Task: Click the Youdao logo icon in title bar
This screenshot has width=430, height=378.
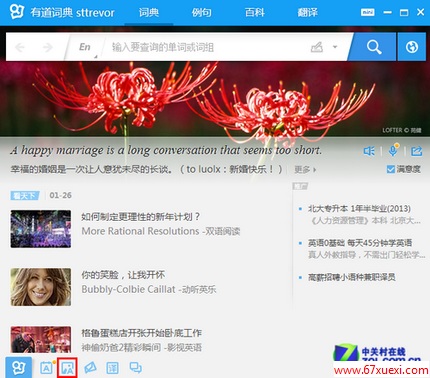Action: (16, 12)
